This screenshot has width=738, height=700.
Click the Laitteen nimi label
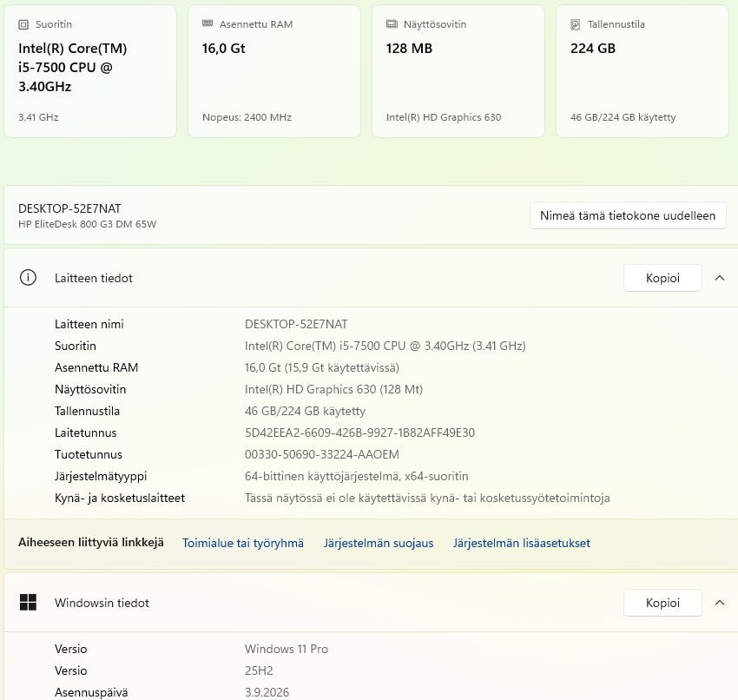[89, 324]
